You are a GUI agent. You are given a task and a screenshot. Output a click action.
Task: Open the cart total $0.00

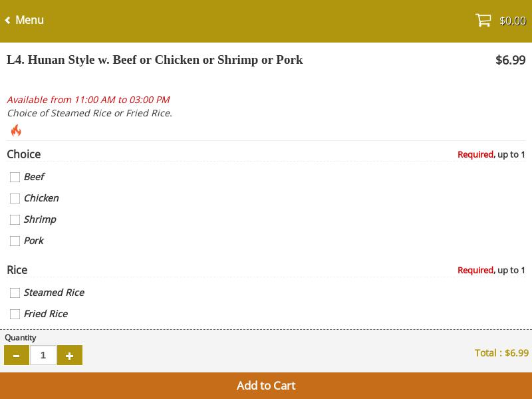click(x=512, y=21)
